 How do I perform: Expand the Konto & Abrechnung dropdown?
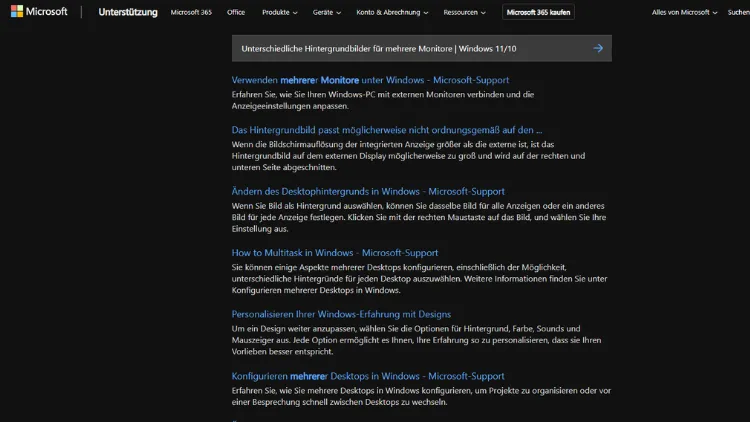392,12
